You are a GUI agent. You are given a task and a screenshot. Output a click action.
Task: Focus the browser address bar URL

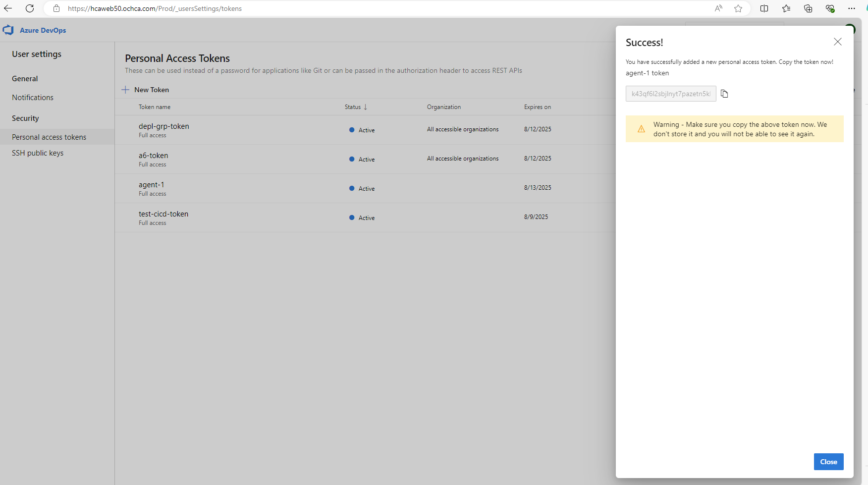pos(155,8)
